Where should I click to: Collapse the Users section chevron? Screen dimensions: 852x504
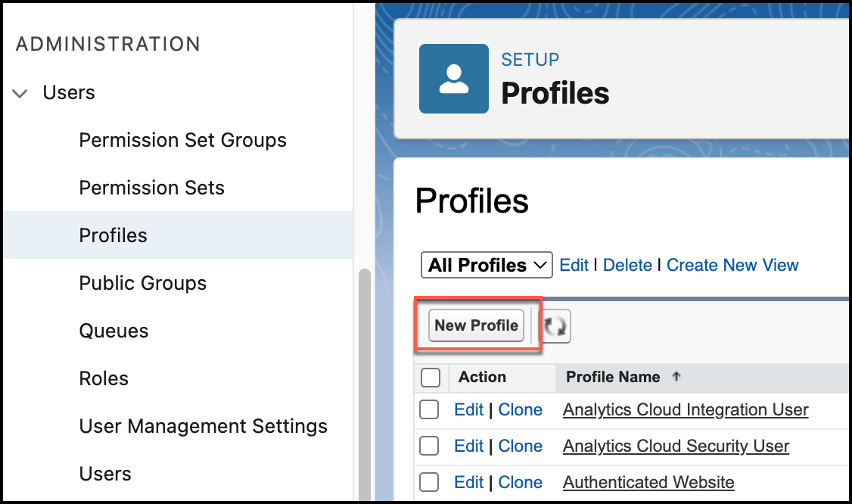point(21,94)
